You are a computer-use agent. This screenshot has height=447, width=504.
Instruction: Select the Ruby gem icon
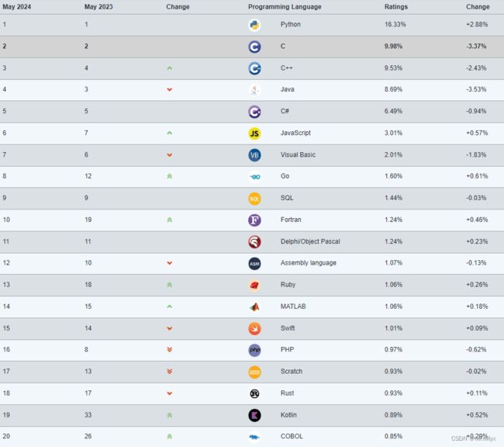[254, 285]
